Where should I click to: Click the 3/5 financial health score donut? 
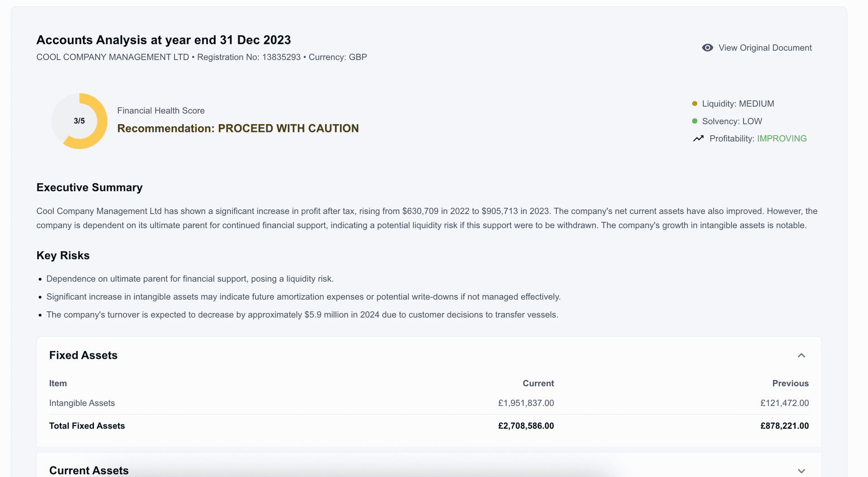[x=80, y=121]
